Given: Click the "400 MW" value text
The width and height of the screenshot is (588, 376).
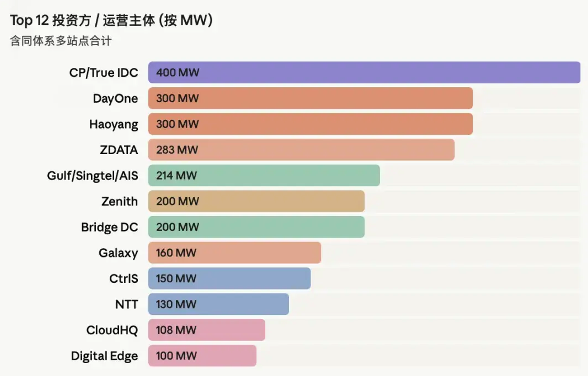Looking at the screenshot, I should coord(178,73).
